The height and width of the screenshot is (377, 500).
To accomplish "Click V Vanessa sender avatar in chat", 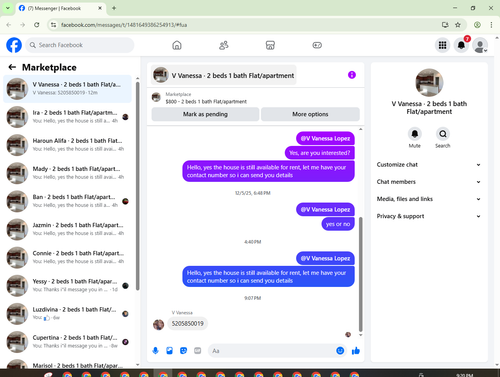I will (158, 324).
